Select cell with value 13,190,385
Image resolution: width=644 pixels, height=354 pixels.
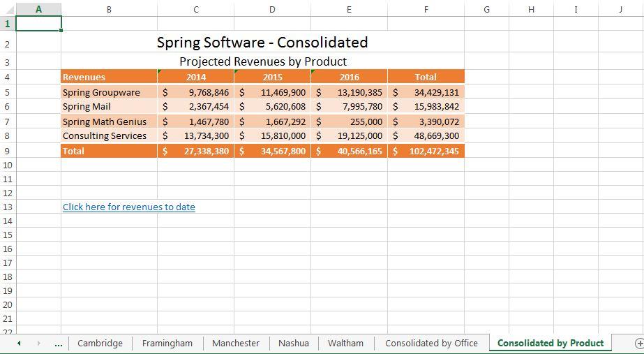349,92
